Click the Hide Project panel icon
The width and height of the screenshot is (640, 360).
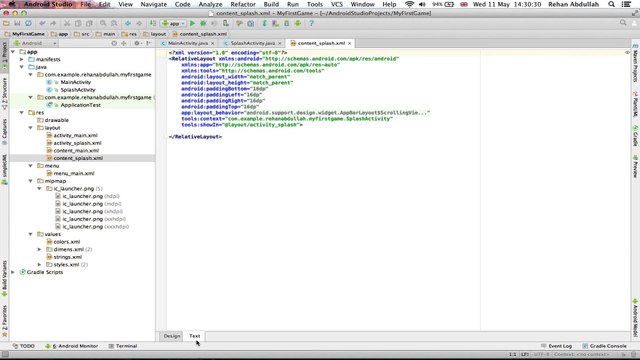tap(149, 43)
